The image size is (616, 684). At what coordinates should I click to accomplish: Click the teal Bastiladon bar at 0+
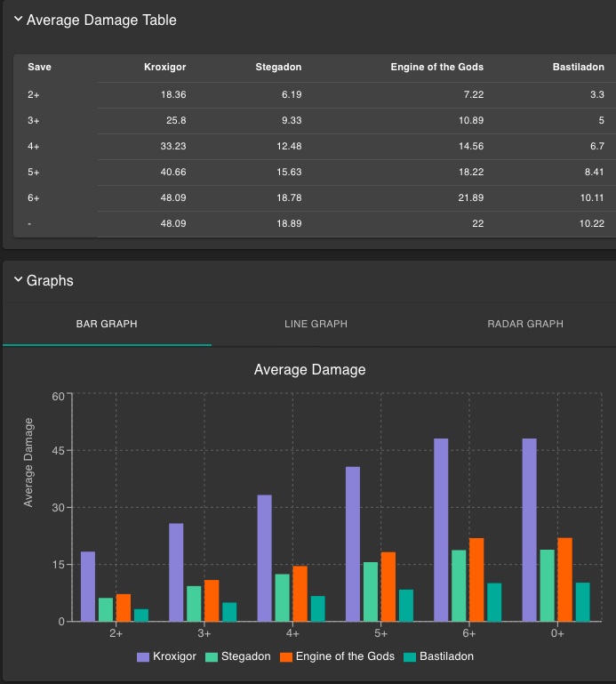pyautogui.click(x=583, y=601)
